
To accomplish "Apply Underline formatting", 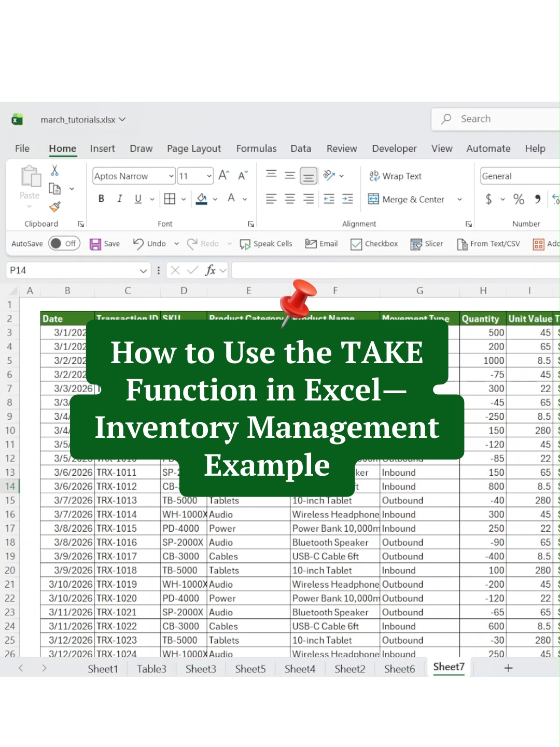I will click(x=138, y=199).
